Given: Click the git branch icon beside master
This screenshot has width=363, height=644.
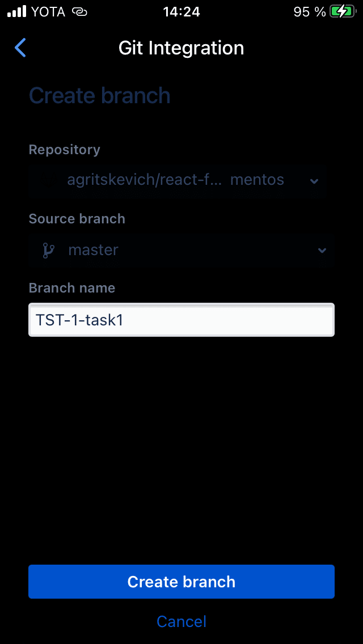Looking at the screenshot, I should [x=49, y=250].
